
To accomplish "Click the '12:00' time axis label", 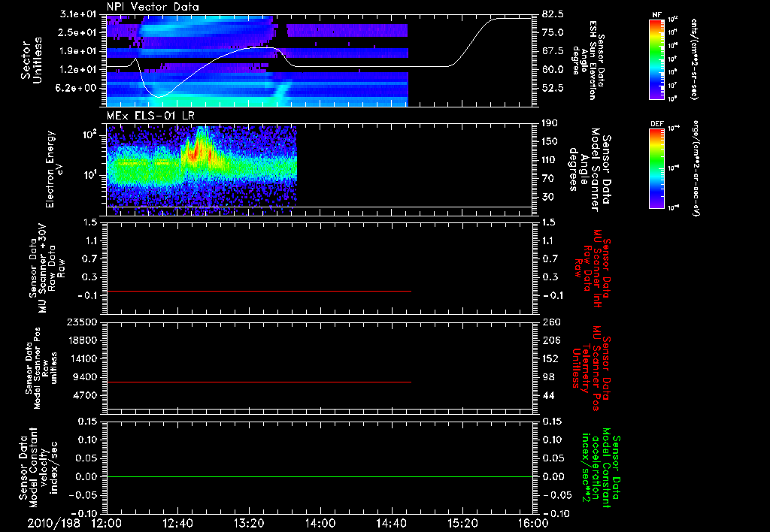I will (107, 523).
